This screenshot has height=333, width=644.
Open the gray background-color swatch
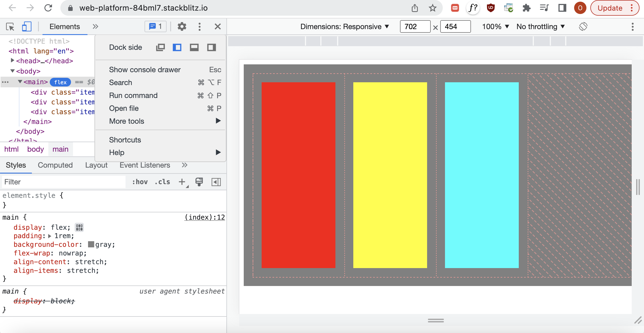(x=91, y=245)
